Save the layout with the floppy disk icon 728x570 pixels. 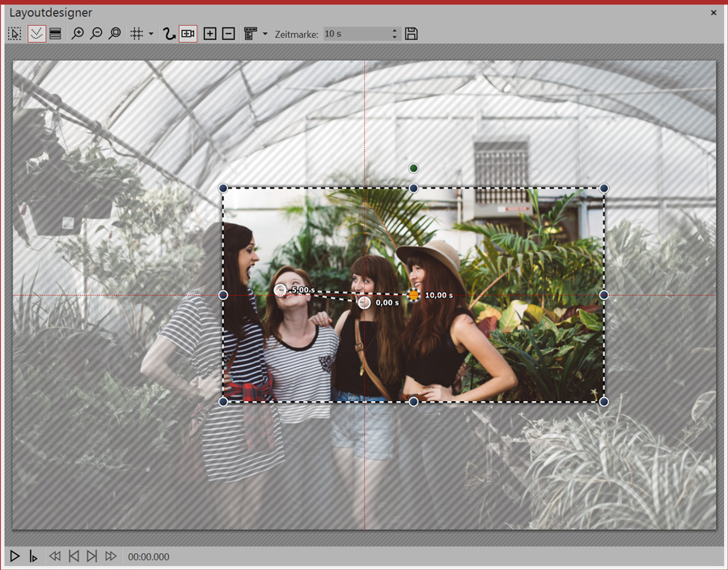[x=412, y=34]
